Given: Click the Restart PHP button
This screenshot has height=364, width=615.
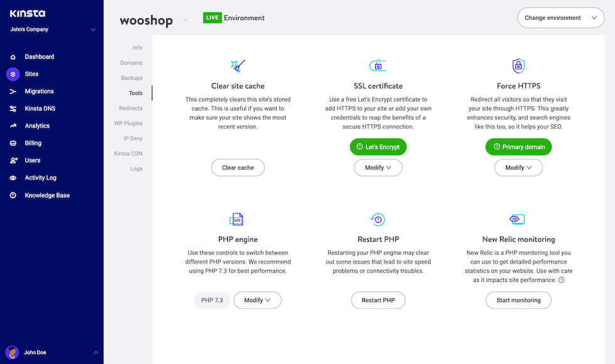Looking at the screenshot, I should click(x=378, y=300).
